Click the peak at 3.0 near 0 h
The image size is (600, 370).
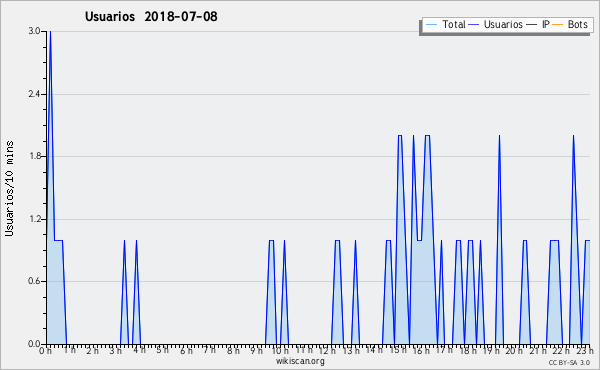[x=50, y=32]
